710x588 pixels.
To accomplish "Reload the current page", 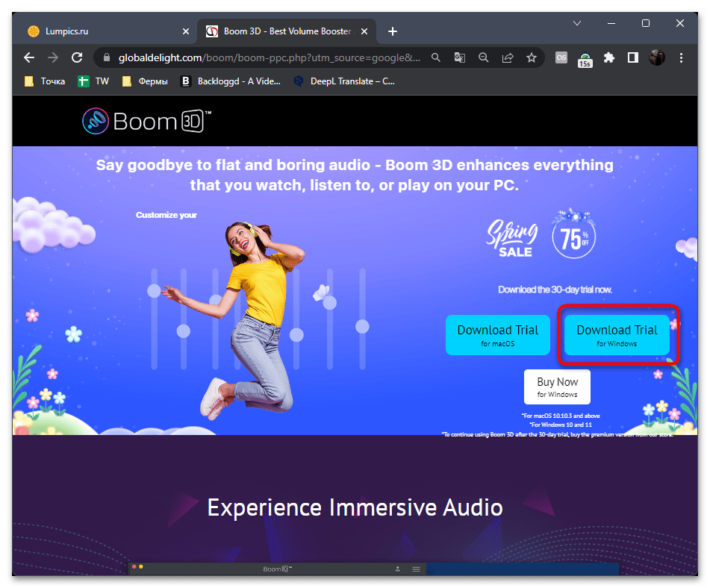I will coord(77,58).
